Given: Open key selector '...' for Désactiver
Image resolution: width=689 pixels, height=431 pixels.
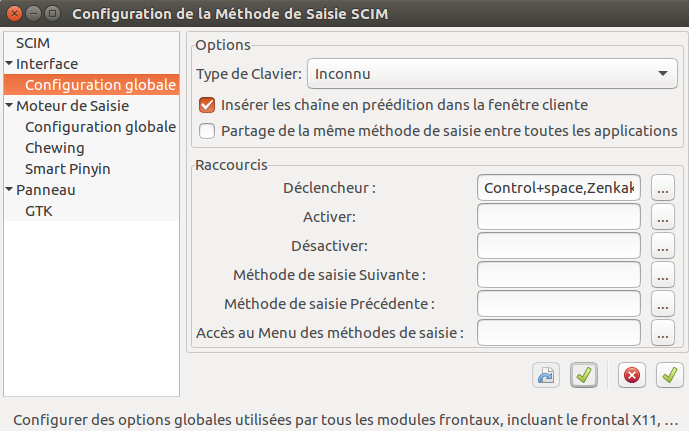Looking at the screenshot, I should (x=663, y=246).
